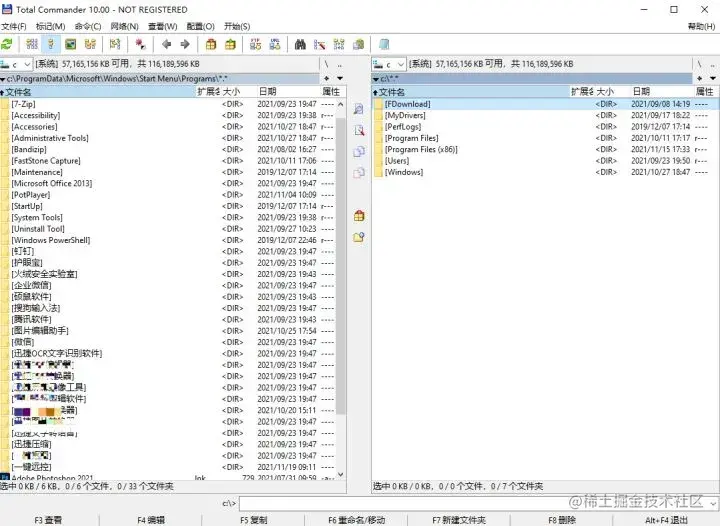
Task: Click the command line input field
Action: pyautogui.click(x=473, y=504)
